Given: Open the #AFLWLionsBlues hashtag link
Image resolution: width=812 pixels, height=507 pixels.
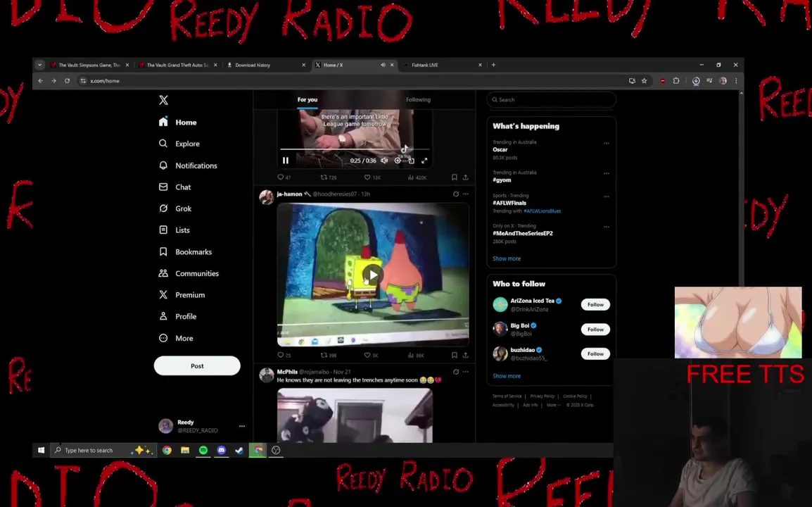Looking at the screenshot, I should pos(543,211).
